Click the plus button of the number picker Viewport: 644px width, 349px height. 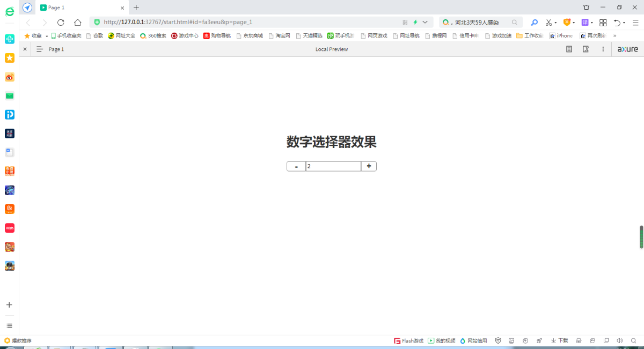pyautogui.click(x=369, y=166)
